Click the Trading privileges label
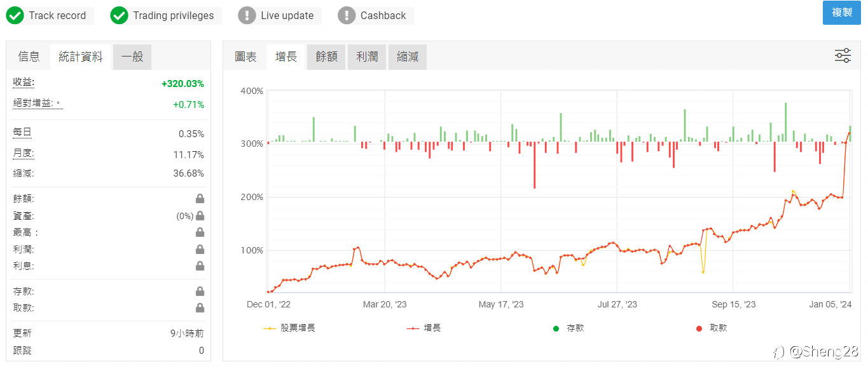The image size is (868, 376). [x=174, y=16]
